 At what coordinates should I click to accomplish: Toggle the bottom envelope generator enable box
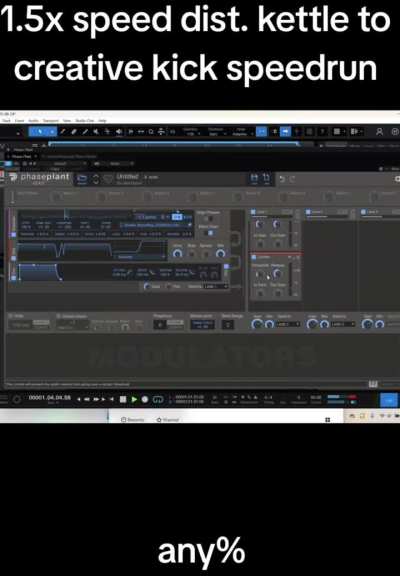(x=13, y=277)
